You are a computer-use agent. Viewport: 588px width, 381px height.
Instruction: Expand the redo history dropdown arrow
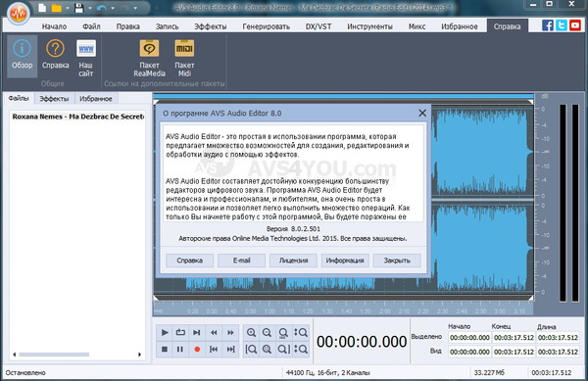tap(135, 8)
